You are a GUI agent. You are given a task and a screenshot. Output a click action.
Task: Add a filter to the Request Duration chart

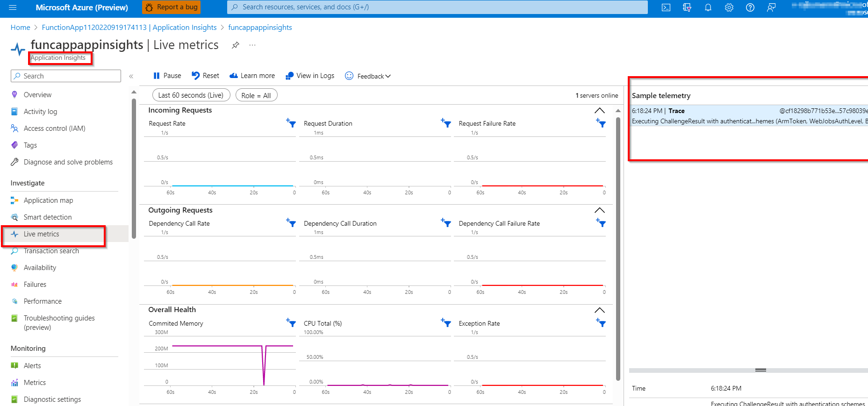[x=446, y=123]
